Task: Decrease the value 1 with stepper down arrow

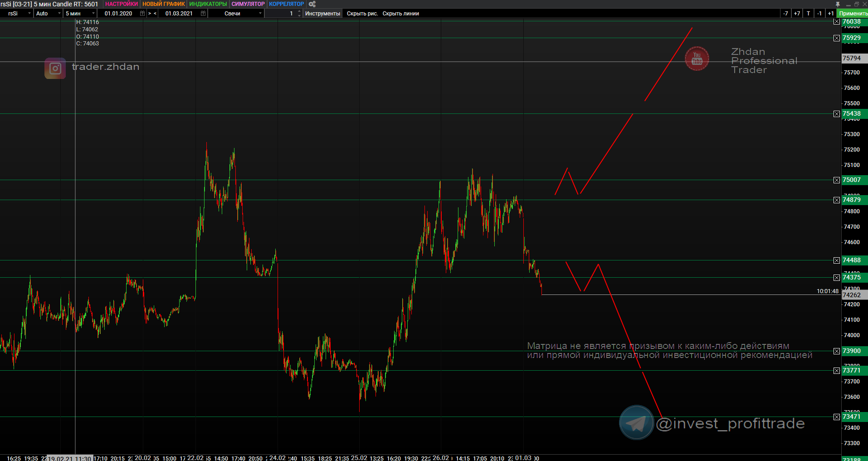Action: tap(299, 15)
